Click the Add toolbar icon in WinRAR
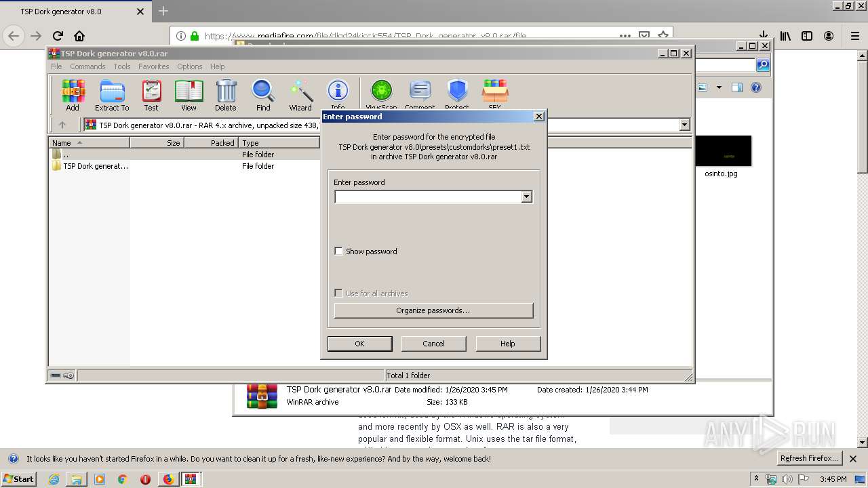This screenshot has width=868, height=488. [x=73, y=95]
